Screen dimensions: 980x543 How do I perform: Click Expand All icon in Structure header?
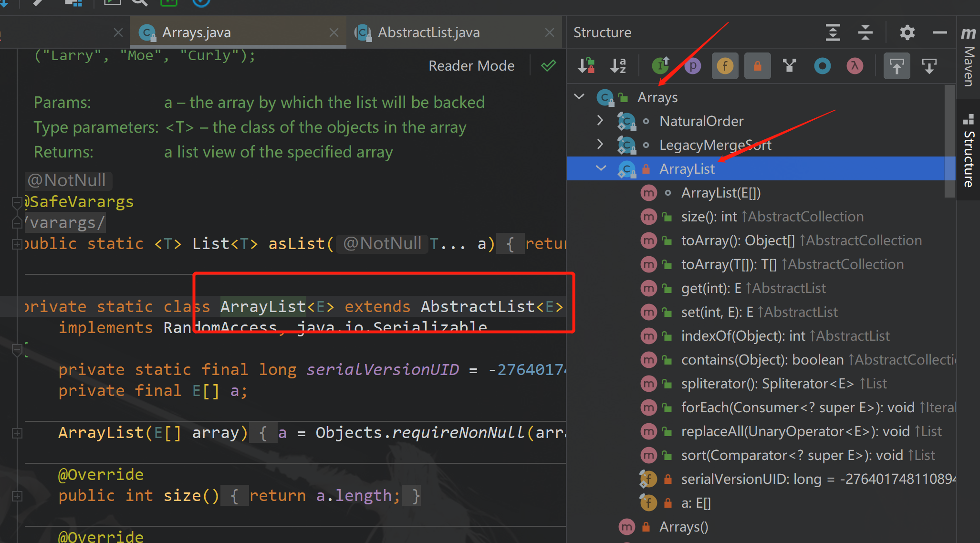833,32
